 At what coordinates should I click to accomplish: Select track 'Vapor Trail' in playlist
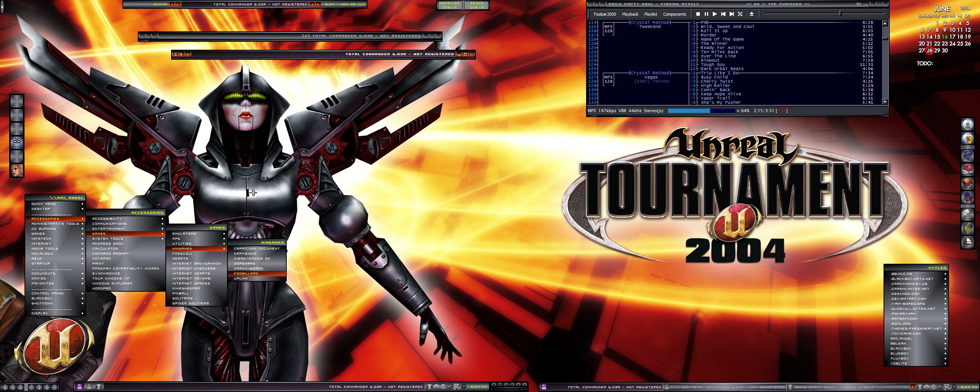coord(715,98)
